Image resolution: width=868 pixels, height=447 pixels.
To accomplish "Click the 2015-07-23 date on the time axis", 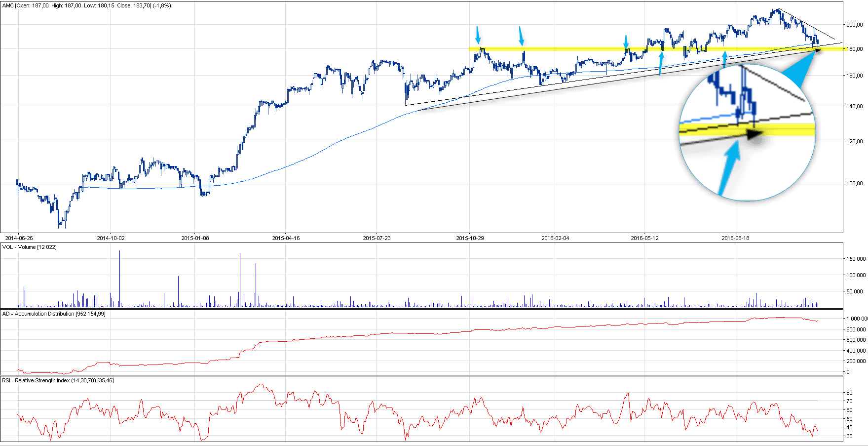I will coord(377,238).
